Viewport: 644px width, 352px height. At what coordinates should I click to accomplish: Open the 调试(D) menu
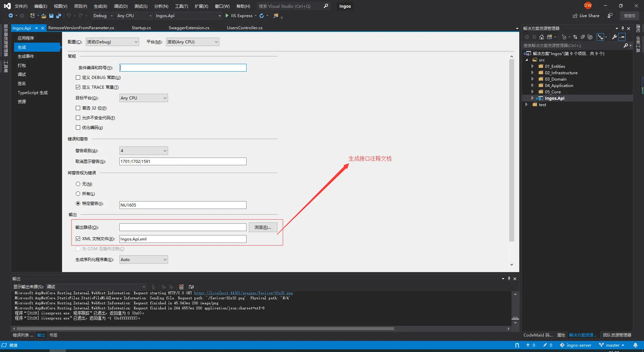coord(121,6)
